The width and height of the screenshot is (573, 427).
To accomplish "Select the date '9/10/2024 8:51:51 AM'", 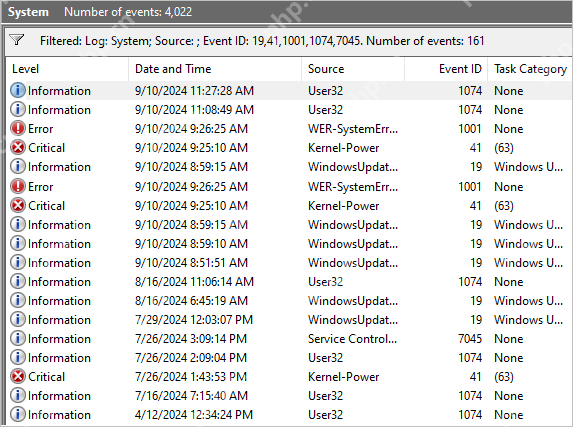I will coord(191,263).
